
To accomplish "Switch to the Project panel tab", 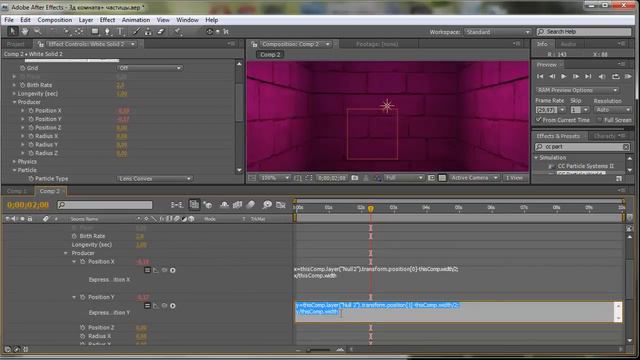I will (16, 44).
